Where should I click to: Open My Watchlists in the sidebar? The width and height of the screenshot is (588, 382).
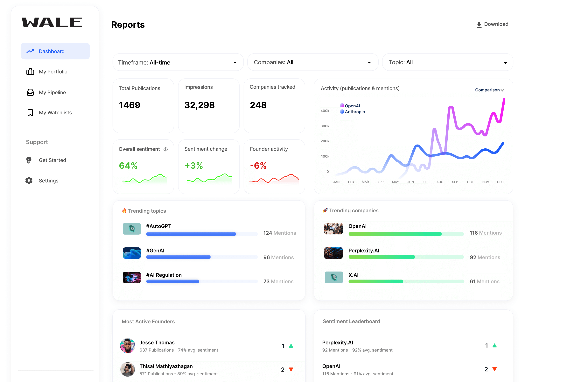coord(55,113)
